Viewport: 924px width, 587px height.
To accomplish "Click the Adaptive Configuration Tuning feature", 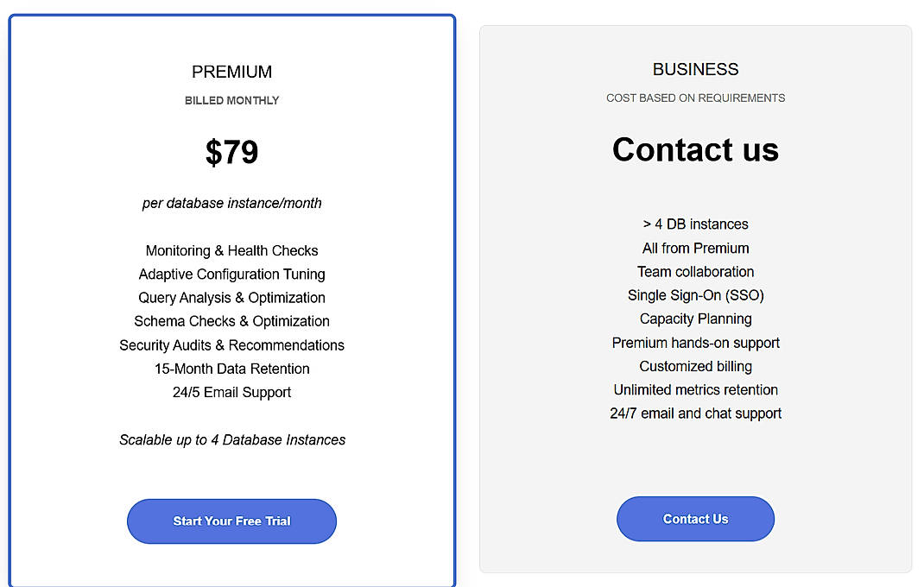I will [231, 274].
